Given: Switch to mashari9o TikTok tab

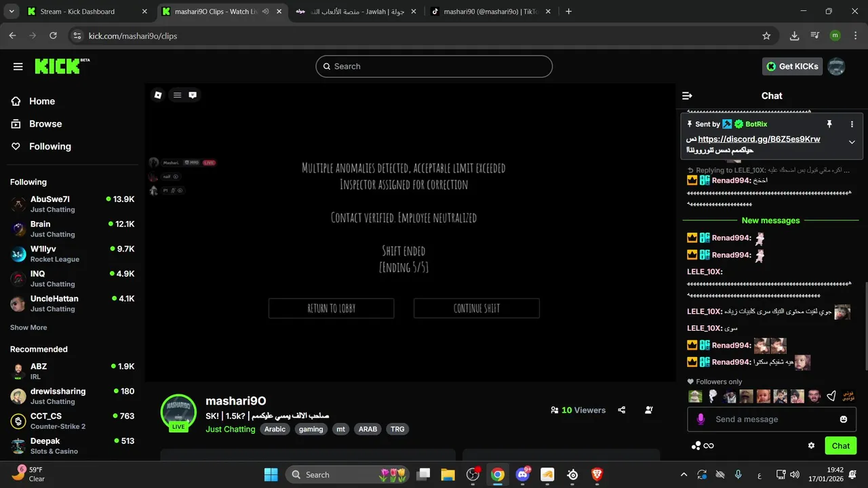Looking at the screenshot, I should [492, 12].
